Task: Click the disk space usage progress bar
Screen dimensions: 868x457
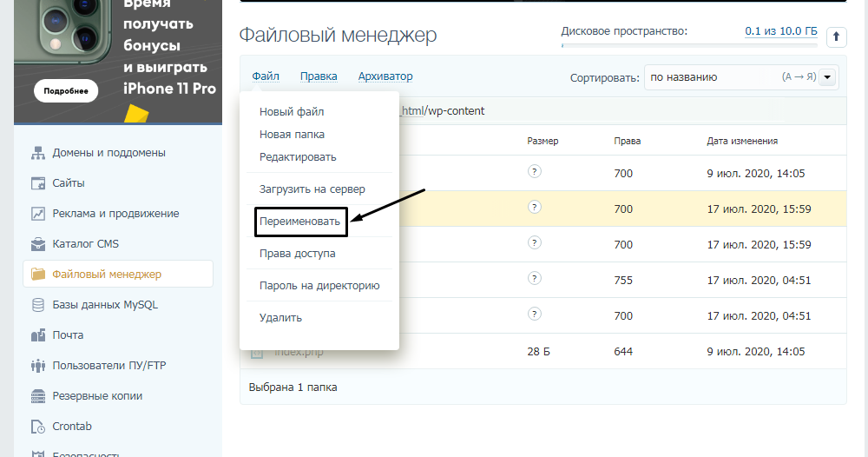Action: (690, 44)
